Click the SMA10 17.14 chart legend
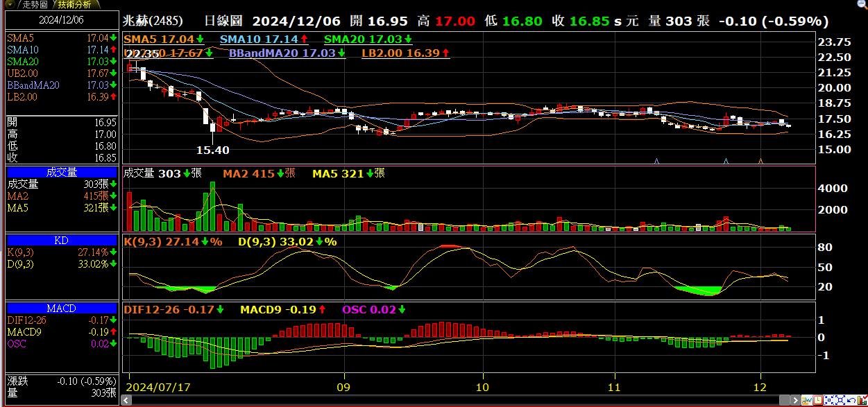This screenshot has height=407, width=868. tap(265, 40)
